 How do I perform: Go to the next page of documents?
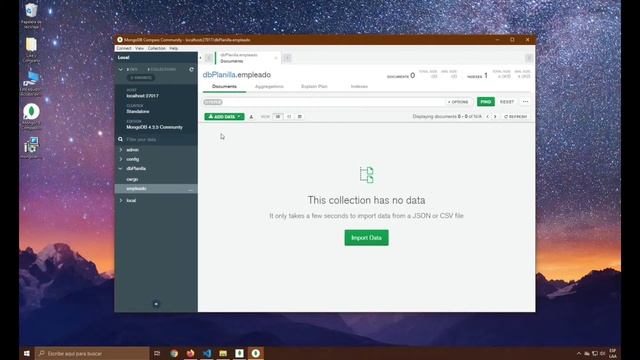[x=495, y=117]
